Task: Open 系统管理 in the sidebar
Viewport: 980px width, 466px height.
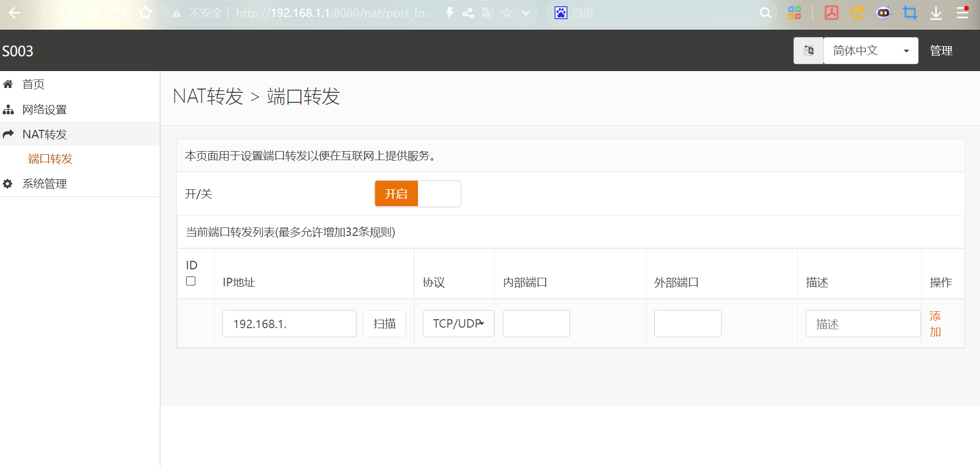Action: coord(44,184)
